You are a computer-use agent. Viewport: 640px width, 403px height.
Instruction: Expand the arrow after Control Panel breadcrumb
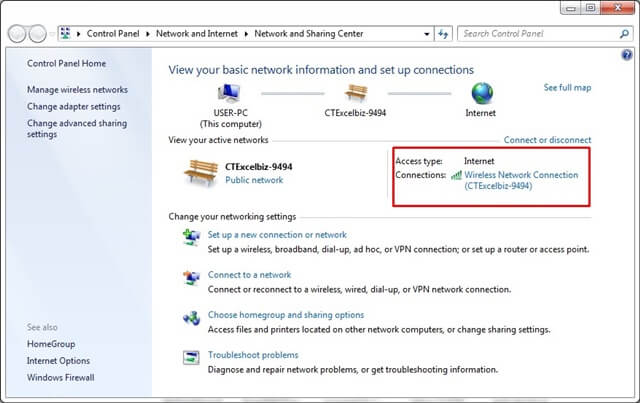point(148,34)
